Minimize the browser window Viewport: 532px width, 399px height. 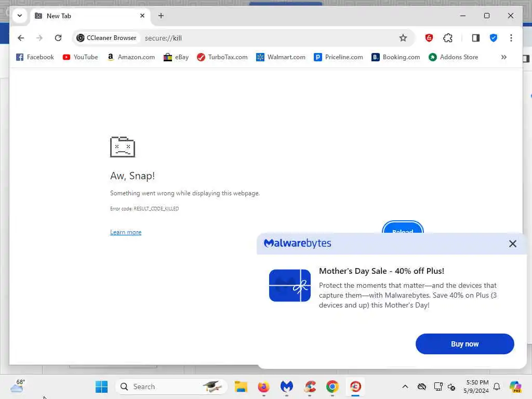[x=463, y=16]
